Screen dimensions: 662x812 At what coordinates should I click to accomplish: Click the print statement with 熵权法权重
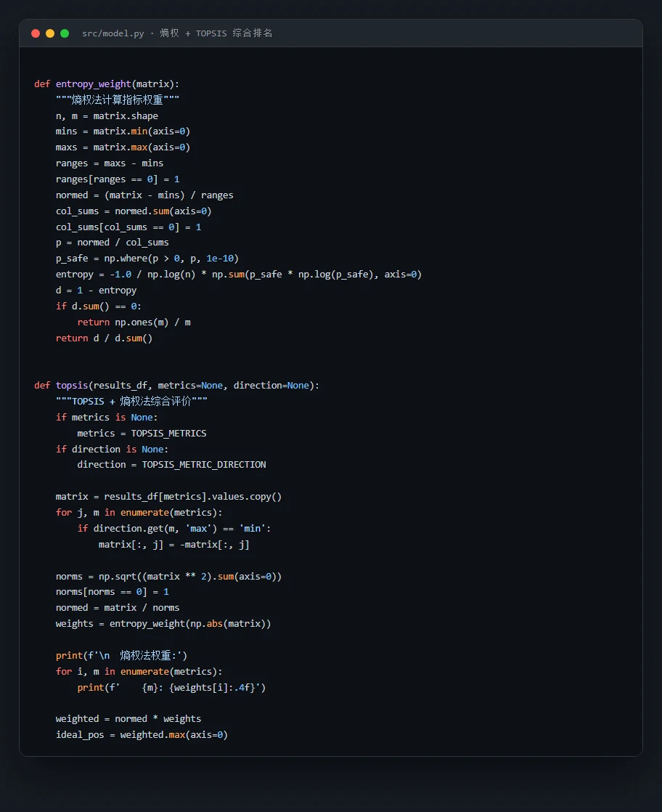point(122,656)
